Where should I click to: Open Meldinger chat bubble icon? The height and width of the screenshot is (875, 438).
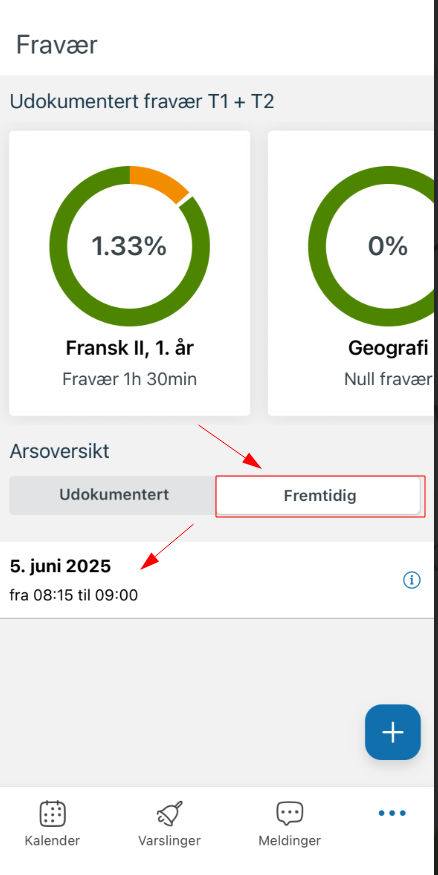(x=290, y=814)
